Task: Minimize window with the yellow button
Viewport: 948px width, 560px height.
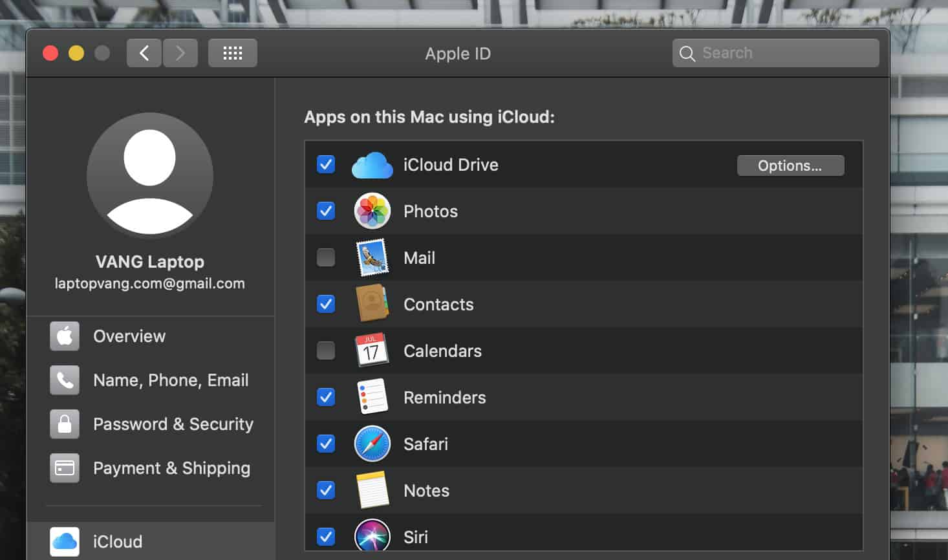Action: coord(76,53)
